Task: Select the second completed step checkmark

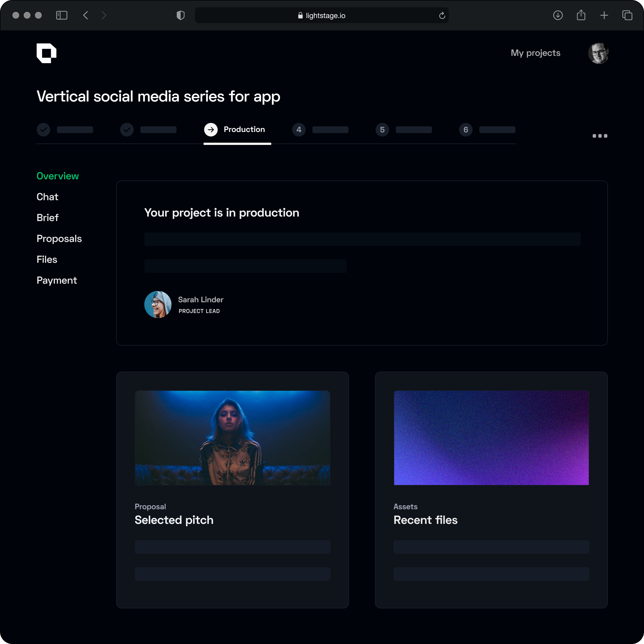Action: [x=127, y=130]
